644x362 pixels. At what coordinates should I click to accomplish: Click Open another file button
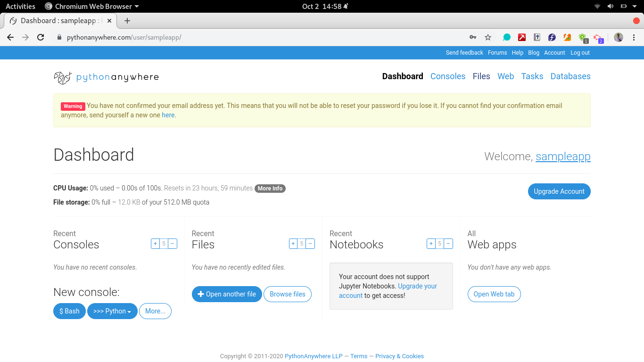pos(227,294)
